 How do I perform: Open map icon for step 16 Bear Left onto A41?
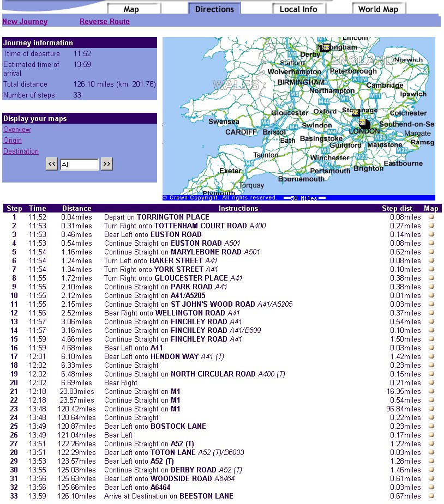[431, 348]
